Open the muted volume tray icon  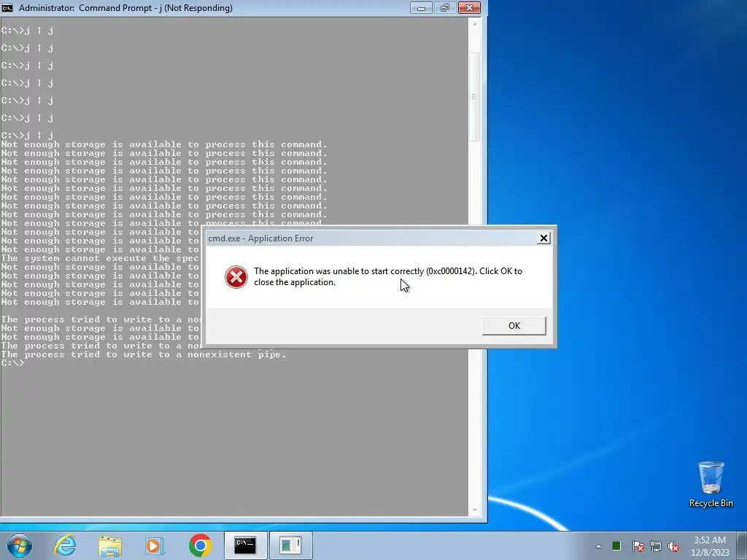click(673, 546)
